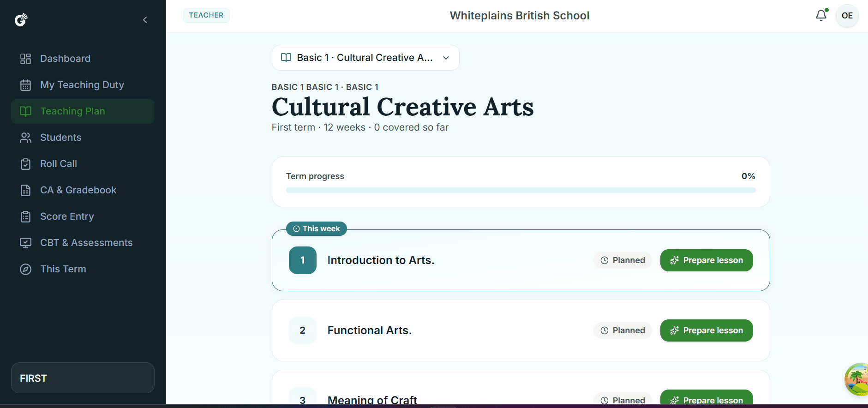Click the 0% progress value
868x408 pixels.
748,176
